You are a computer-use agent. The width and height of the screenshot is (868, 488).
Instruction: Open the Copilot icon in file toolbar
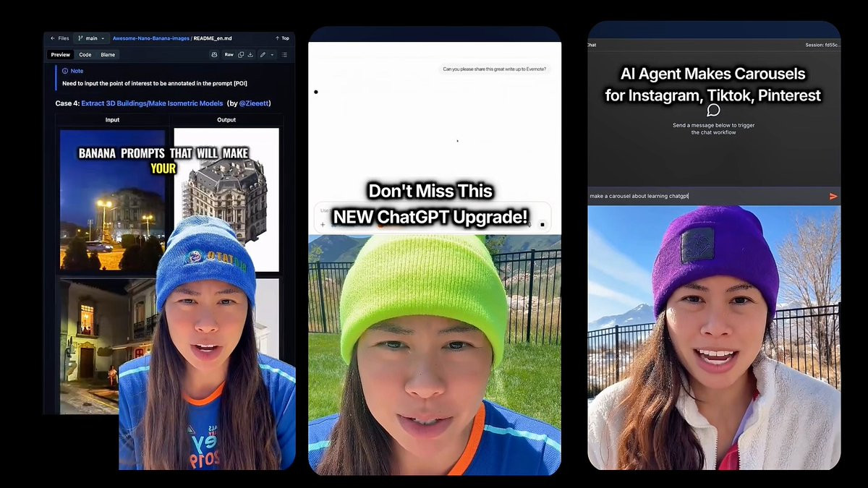(x=214, y=55)
